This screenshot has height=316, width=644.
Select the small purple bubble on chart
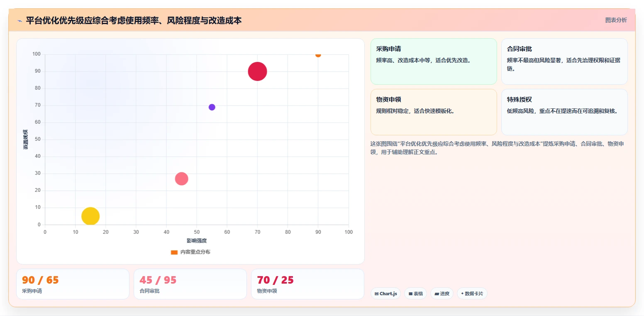212,107
